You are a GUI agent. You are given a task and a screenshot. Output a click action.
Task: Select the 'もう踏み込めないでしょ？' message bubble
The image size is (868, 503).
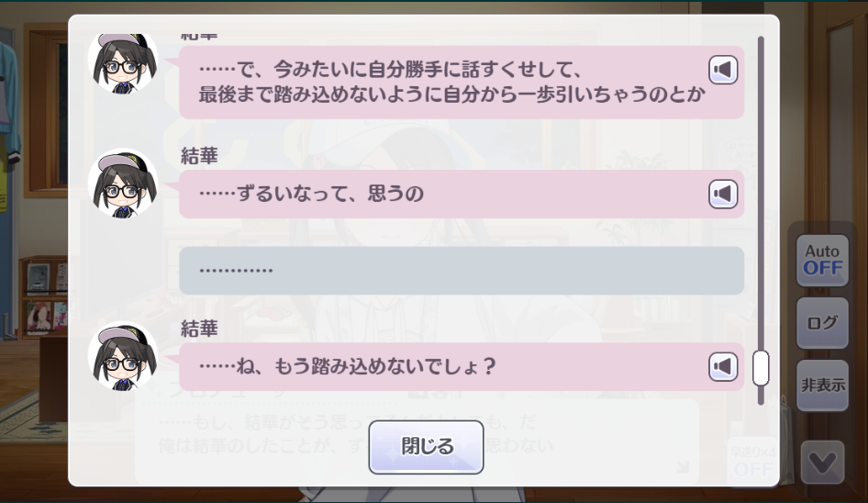(x=462, y=367)
